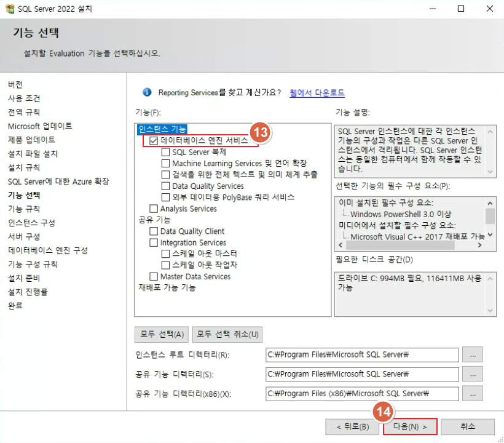504x443 pixels.
Task: Select the 기능 규칙 sidebar step
Action: point(24,209)
